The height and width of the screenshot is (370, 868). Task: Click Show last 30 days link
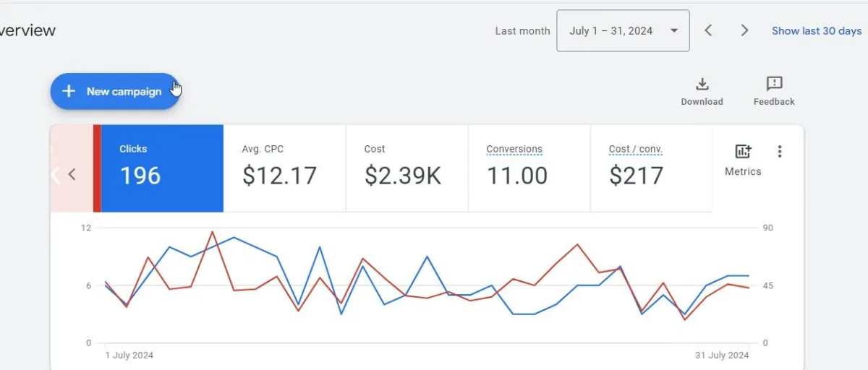[x=817, y=30]
